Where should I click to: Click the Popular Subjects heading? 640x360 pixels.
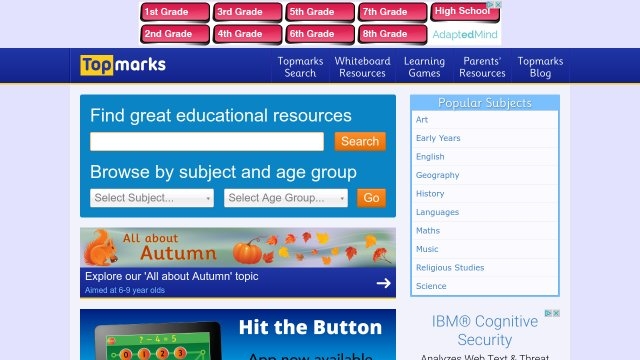point(484,103)
